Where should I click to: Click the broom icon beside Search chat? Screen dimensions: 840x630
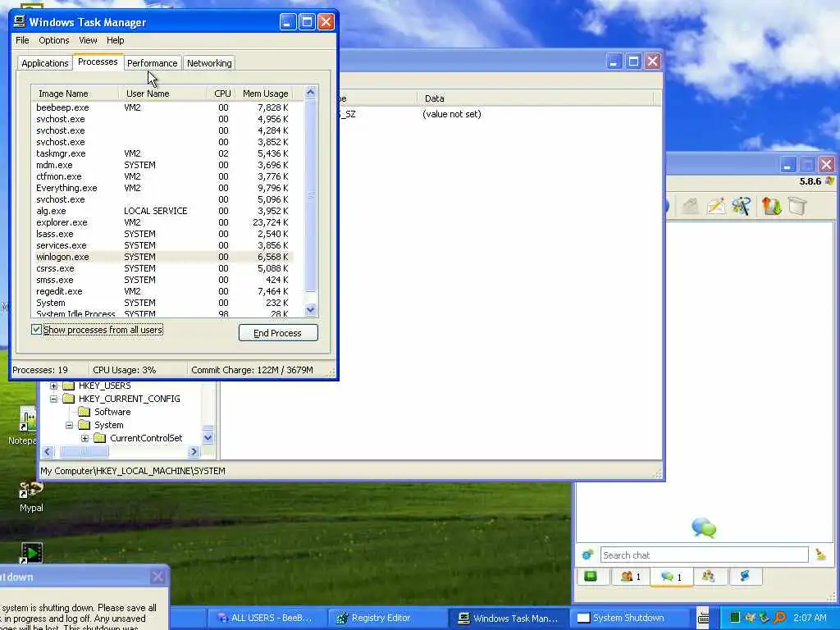820,555
